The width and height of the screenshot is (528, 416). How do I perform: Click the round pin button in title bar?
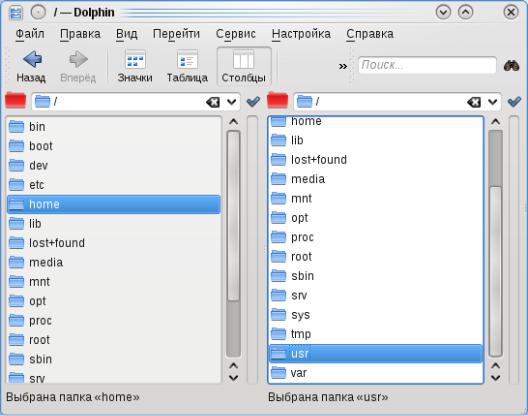(x=38, y=12)
